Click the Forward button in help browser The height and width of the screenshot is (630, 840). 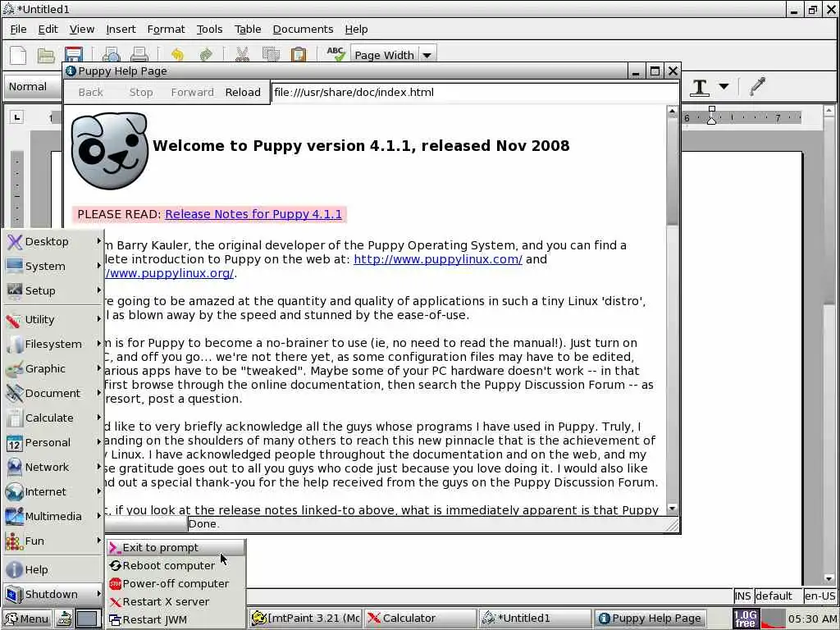192,92
